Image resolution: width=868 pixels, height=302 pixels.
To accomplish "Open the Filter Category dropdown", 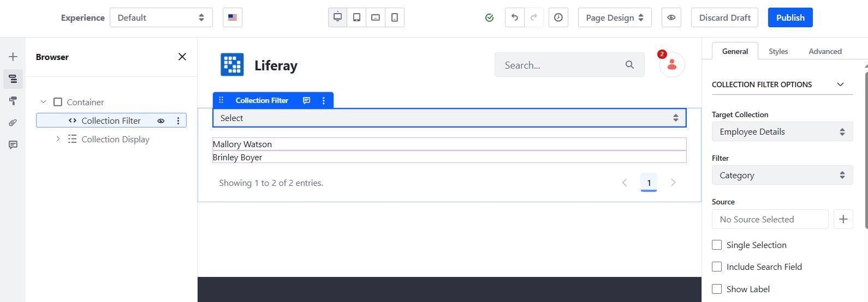I will pyautogui.click(x=782, y=175).
